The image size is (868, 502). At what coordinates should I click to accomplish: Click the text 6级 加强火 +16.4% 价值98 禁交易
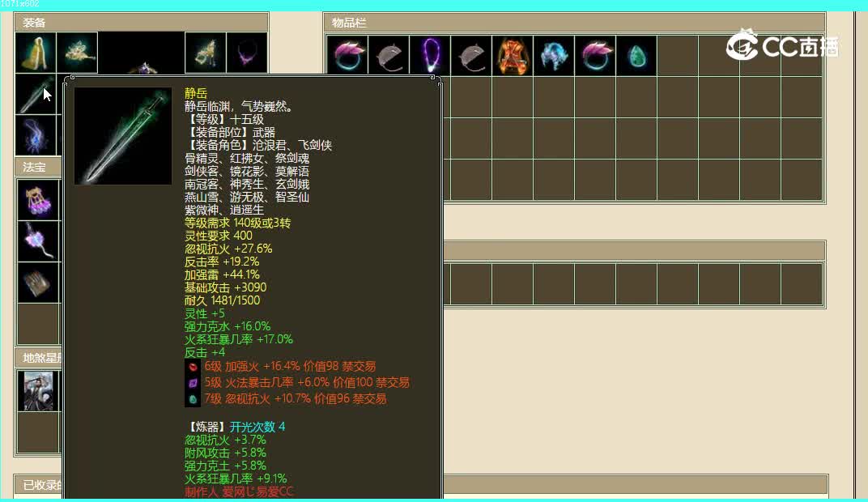pos(290,367)
